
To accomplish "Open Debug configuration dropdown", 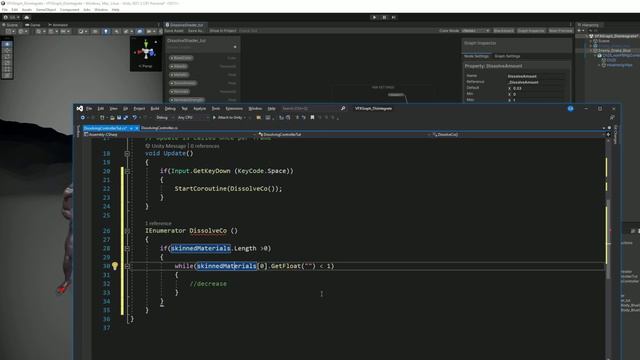I will (164, 118).
